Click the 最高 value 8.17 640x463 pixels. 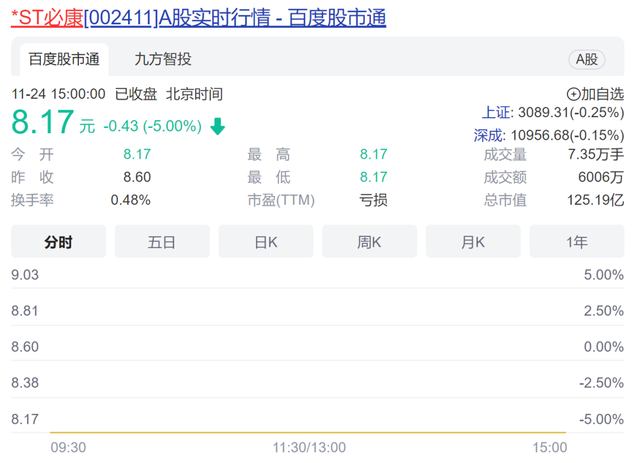[373, 154]
